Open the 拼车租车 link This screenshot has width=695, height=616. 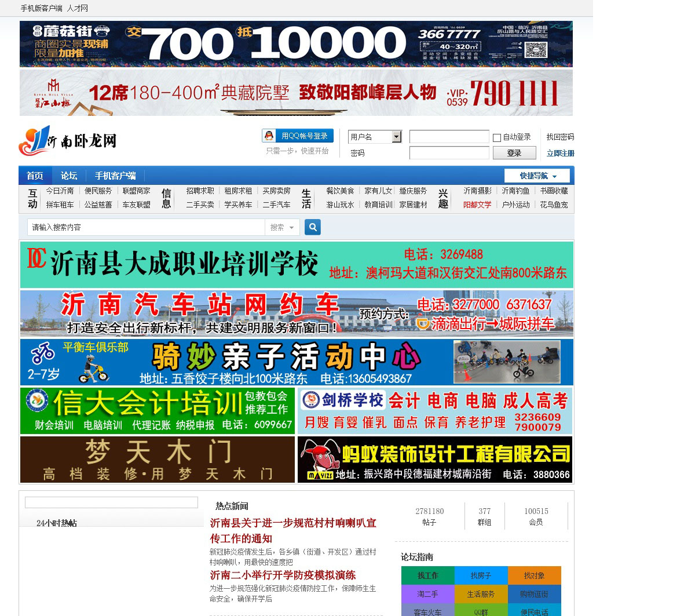[x=60, y=205]
